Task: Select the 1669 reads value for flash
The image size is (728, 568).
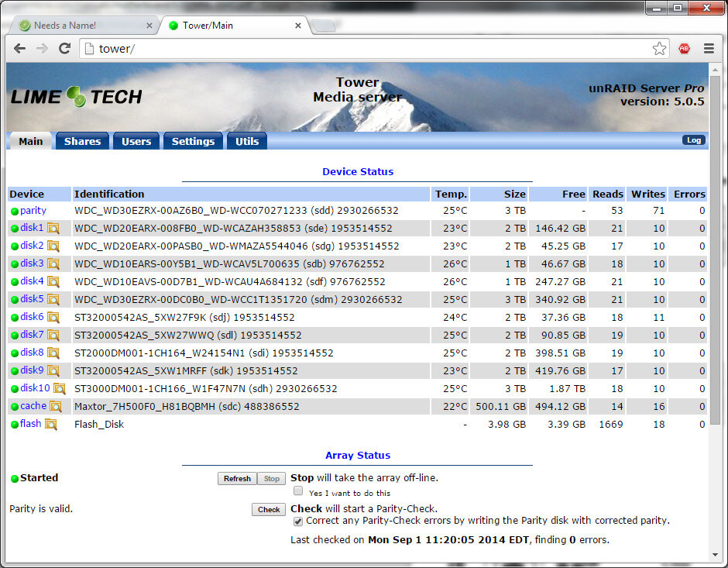Action: pos(611,424)
